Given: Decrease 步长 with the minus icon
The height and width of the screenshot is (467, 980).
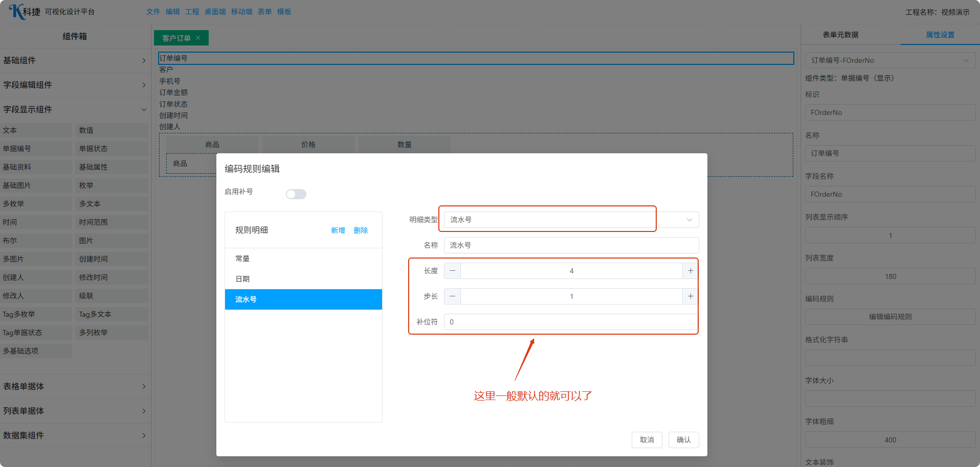Looking at the screenshot, I should [x=452, y=296].
